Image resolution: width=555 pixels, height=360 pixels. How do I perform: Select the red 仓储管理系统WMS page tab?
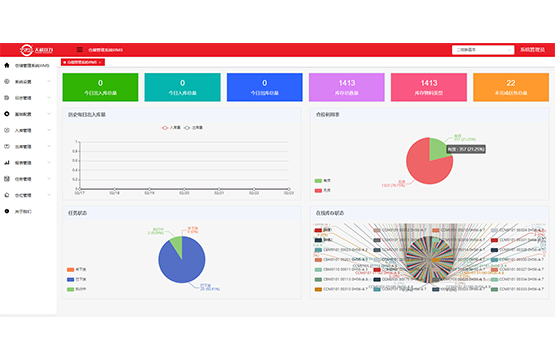click(82, 62)
